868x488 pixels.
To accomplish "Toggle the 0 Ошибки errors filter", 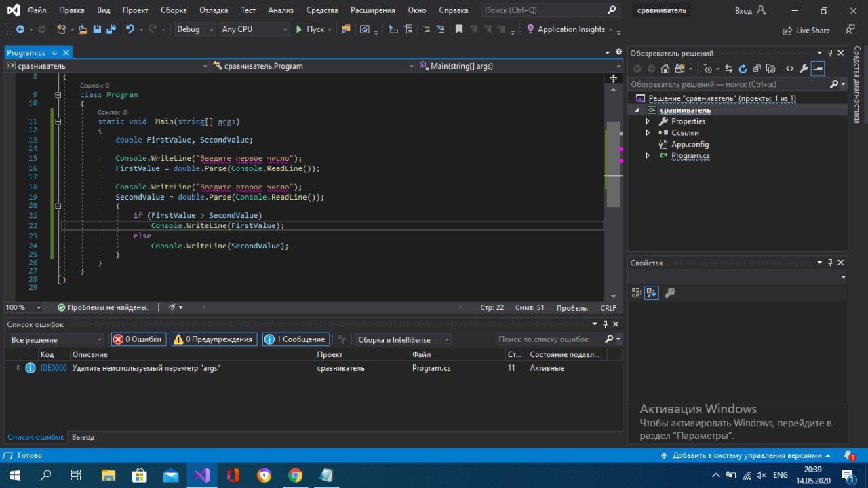I will pos(138,339).
